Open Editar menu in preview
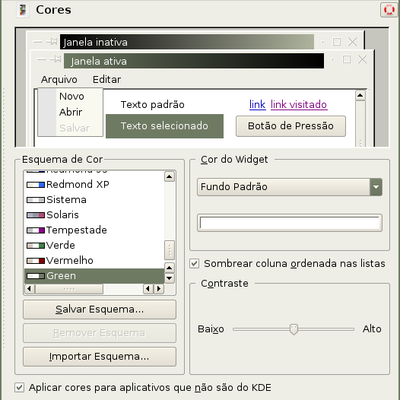This screenshot has width=400, height=400. pos(107,80)
